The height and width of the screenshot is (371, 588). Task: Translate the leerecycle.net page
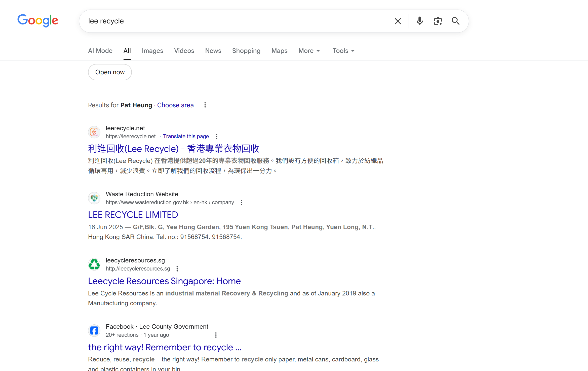(x=186, y=136)
